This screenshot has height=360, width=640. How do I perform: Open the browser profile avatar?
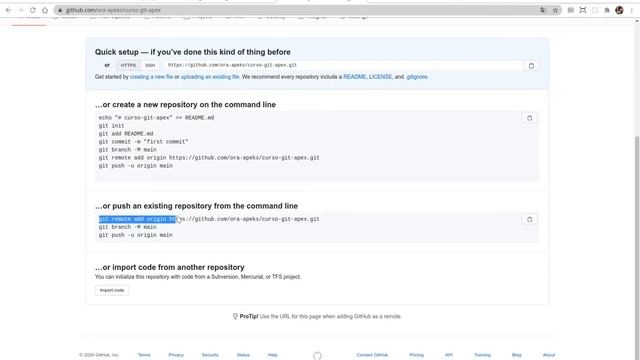pos(619,10)
